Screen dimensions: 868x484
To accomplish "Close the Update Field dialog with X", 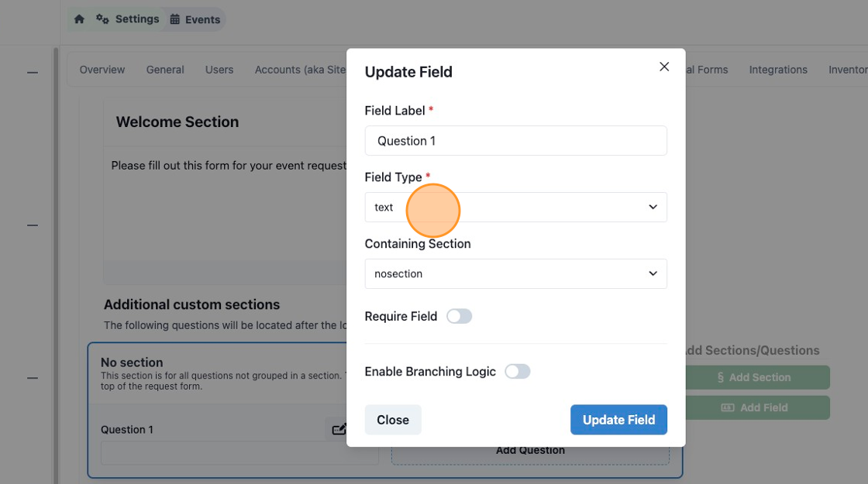I will click(x=664, y=67).
